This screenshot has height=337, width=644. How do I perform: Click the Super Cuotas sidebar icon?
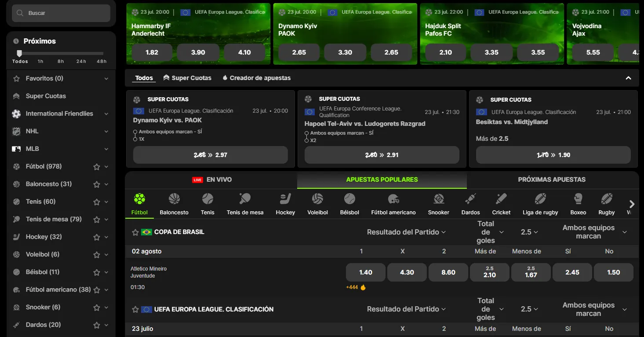pos(16,96)
